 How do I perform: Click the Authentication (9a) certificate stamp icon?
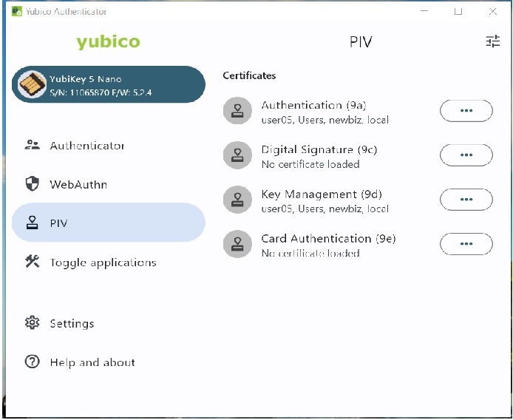[x=237, y=111]
